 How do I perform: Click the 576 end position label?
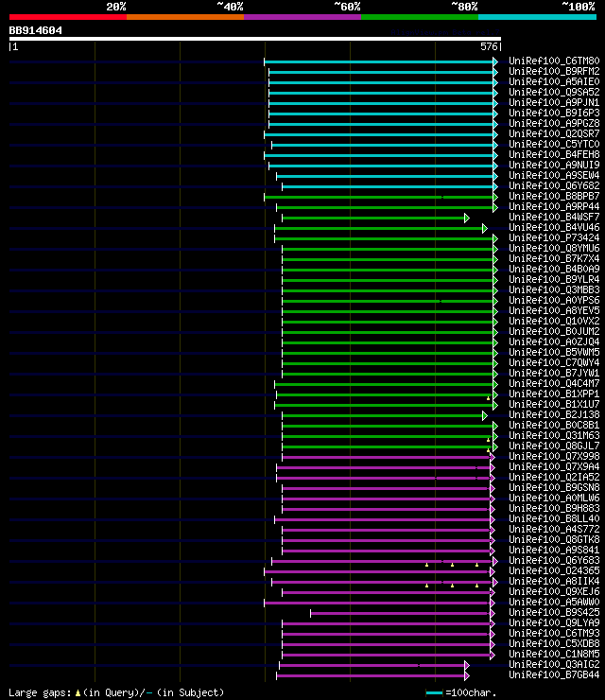click(489, 46)
